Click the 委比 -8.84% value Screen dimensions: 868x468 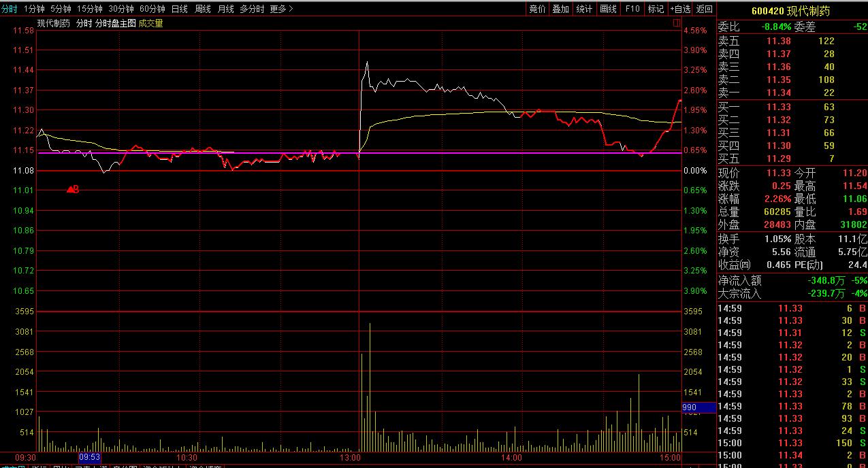[776, 27]
